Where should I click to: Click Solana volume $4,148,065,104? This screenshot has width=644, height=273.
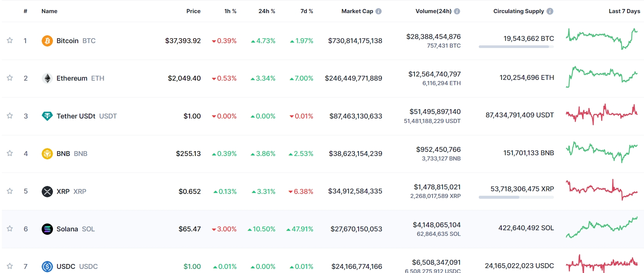[x=437, y=225]
